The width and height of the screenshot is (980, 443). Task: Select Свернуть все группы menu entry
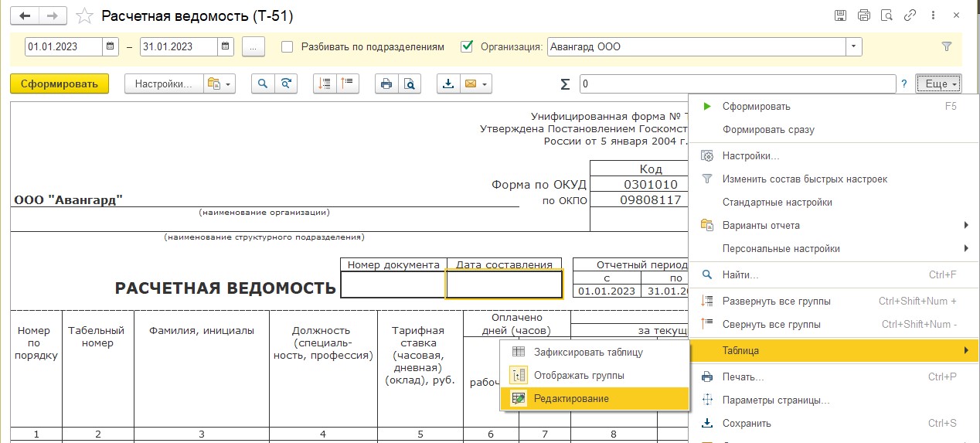(x=834, y=325)
